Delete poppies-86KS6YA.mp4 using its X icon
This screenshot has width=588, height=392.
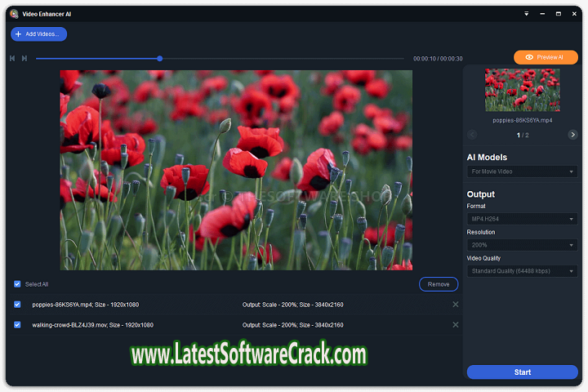[456, 305]
